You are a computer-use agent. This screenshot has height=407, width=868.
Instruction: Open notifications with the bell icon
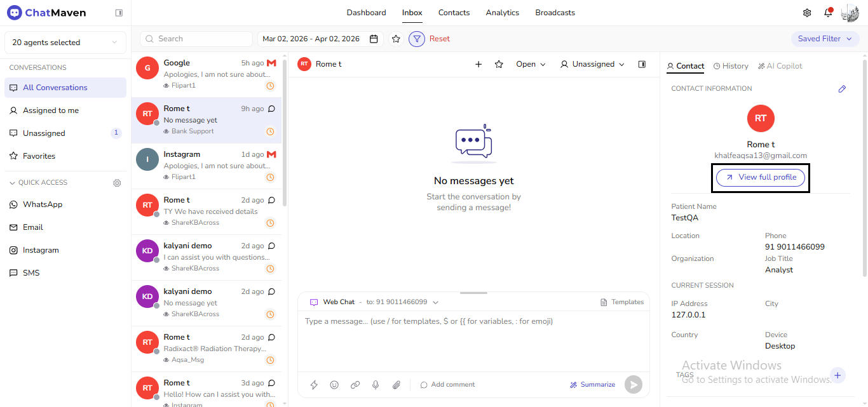[827, 12]
